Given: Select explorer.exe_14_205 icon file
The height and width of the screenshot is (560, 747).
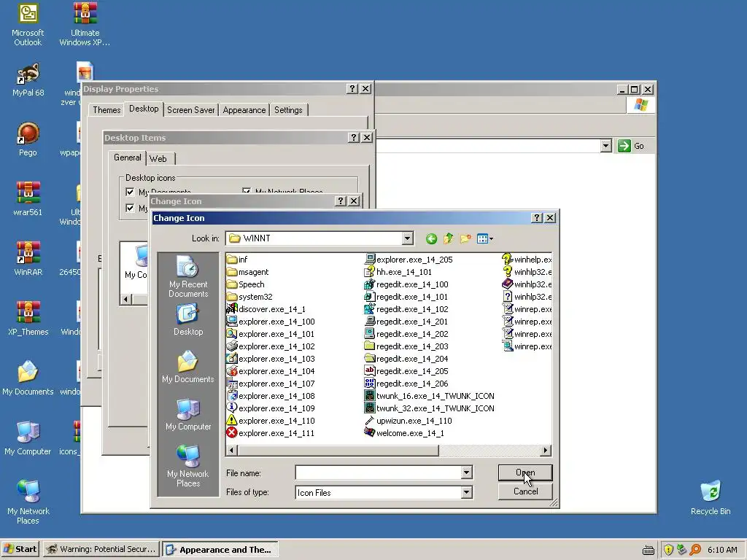Looking at the screenshot, I should [409, 260].
